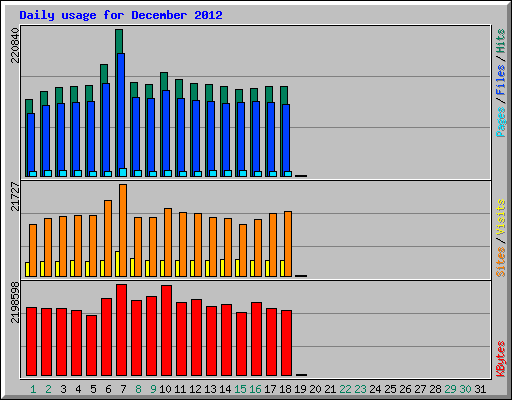Select the yellow "Visits" legend word
Screen dimensions: 512x400
[501, 217]
